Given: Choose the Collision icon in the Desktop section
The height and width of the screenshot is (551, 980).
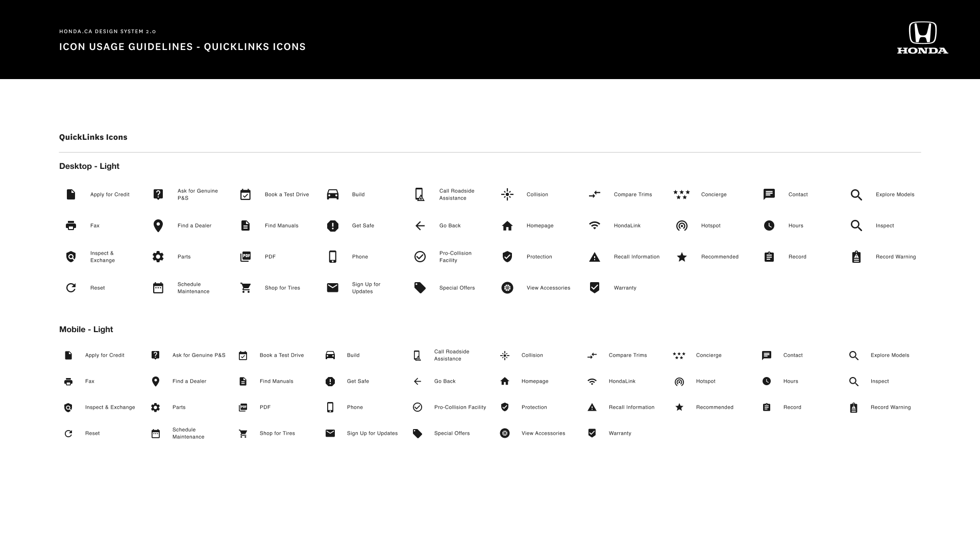Looking at the screenshot, I should [x=507, y=194].
